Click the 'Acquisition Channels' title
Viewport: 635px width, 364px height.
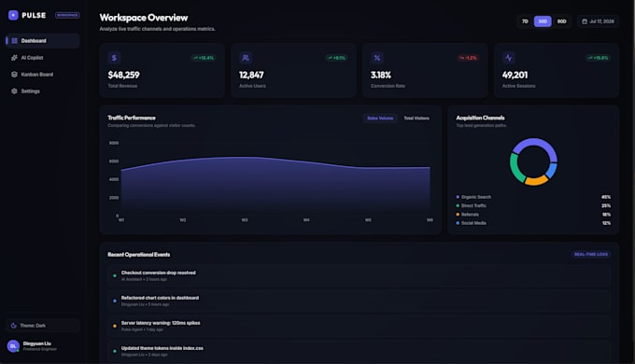pyautogui.click(x=480, y=118)
